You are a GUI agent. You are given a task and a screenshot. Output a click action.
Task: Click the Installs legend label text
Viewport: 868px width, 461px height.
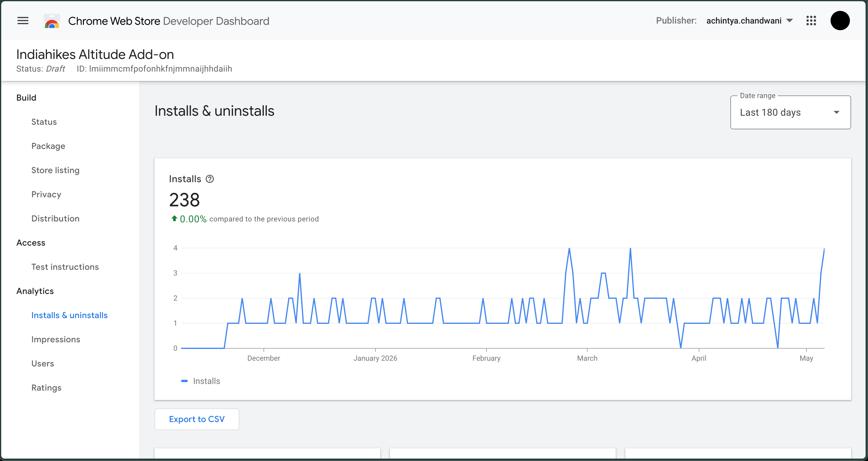point(206,381)
